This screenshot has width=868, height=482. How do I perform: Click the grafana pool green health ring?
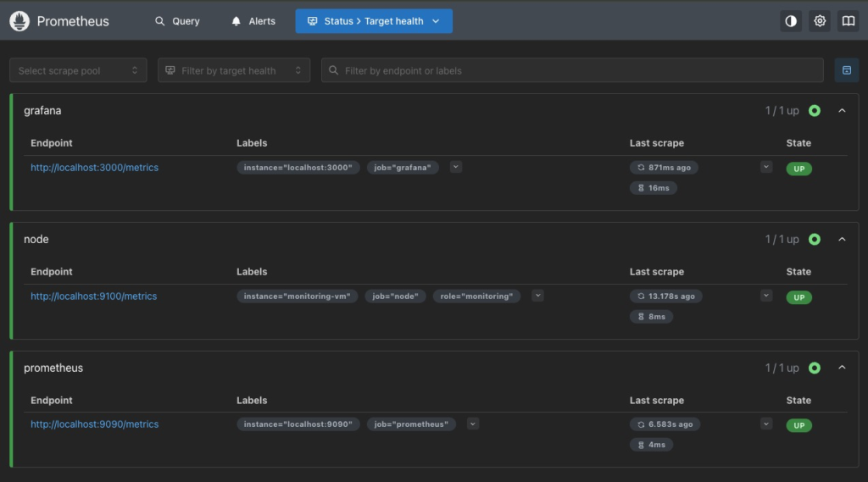click(x=815, y=111)
